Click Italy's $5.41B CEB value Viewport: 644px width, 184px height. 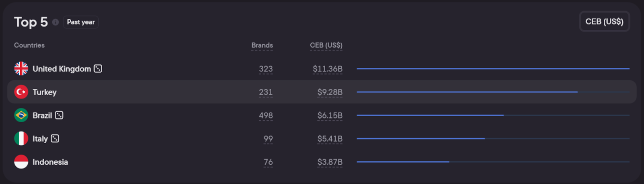tap(330, 139)
